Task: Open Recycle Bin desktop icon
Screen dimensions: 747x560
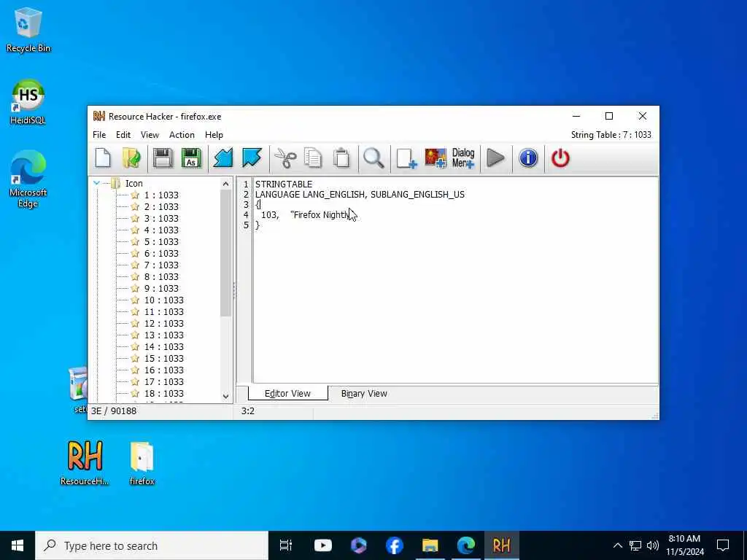Action: [x=28, y=29]
